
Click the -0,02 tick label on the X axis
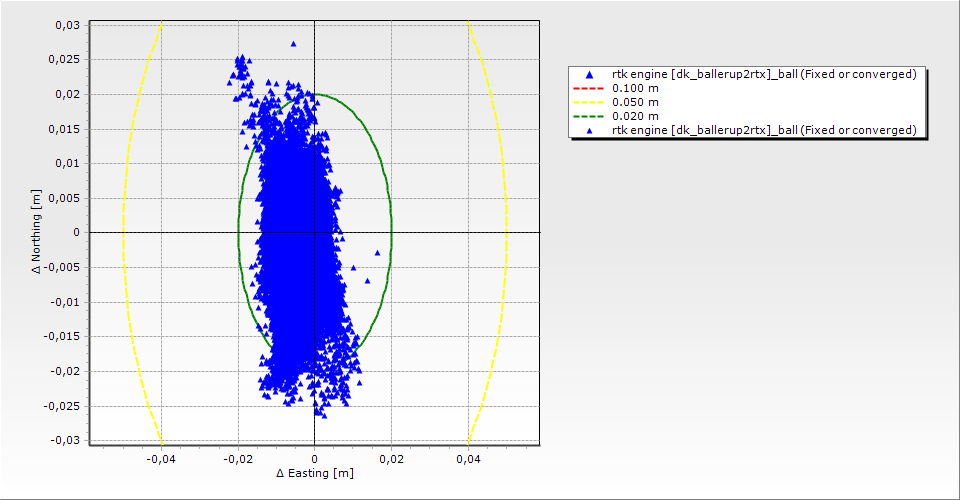click(x=238, y=459)
